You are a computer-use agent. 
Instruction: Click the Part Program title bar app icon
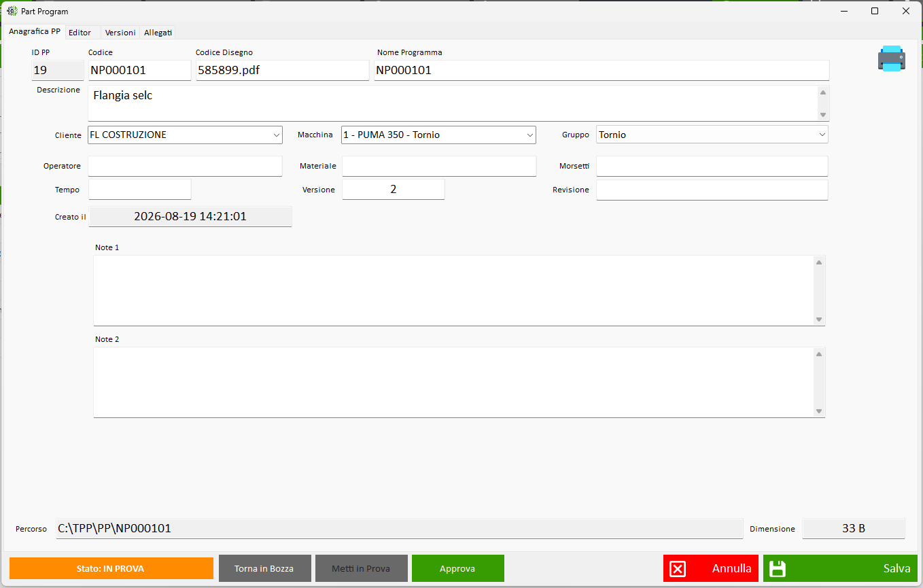click(x=12, y=11)
